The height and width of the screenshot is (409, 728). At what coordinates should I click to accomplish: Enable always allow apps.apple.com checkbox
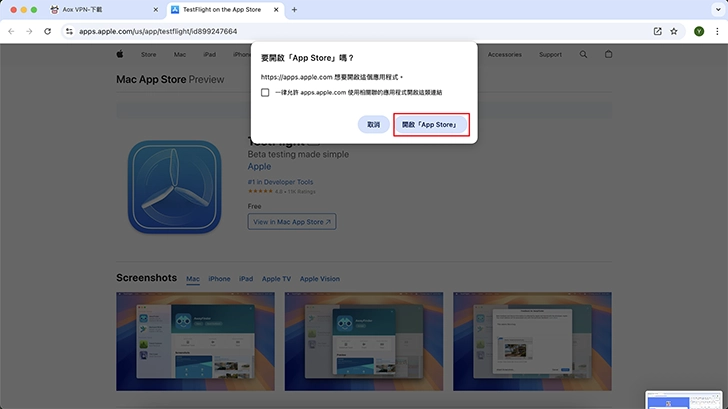[x=265, y=92]
